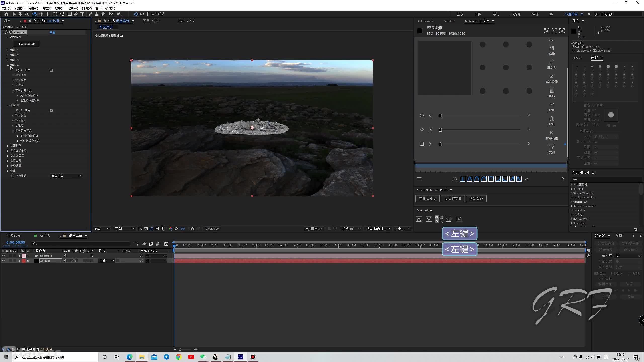Select the Home icon in toolbar
Viewport: 644px width, 362px height.
[x=6, y=14]
